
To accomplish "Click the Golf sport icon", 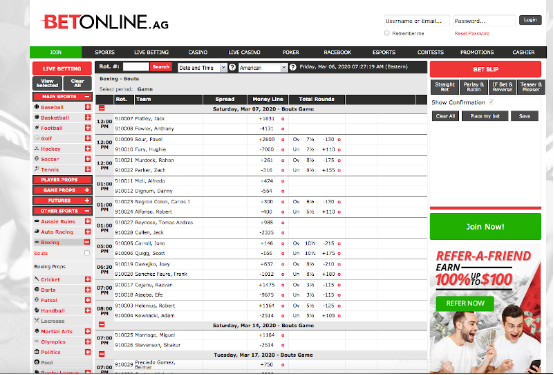I will click(36, 138).
